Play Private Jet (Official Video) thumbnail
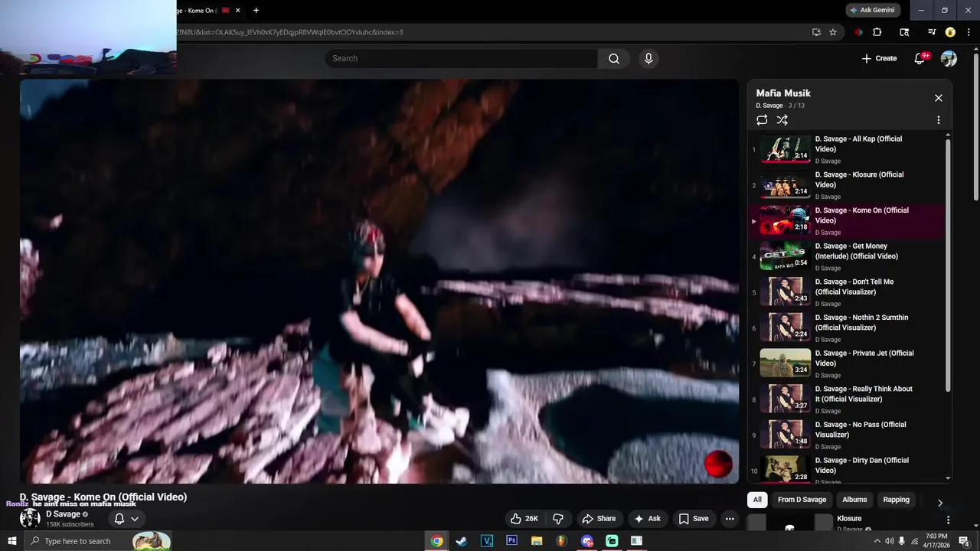The width and height of the screenshot is (980, 551). click(785, 363)
